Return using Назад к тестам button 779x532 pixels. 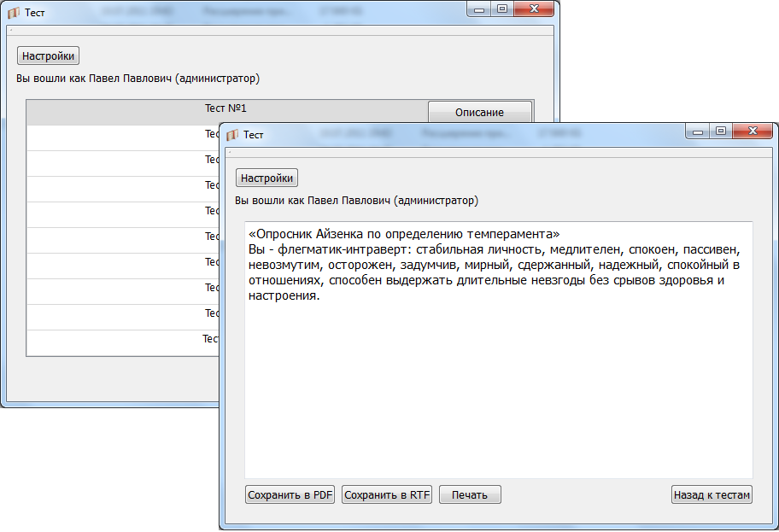712,494
